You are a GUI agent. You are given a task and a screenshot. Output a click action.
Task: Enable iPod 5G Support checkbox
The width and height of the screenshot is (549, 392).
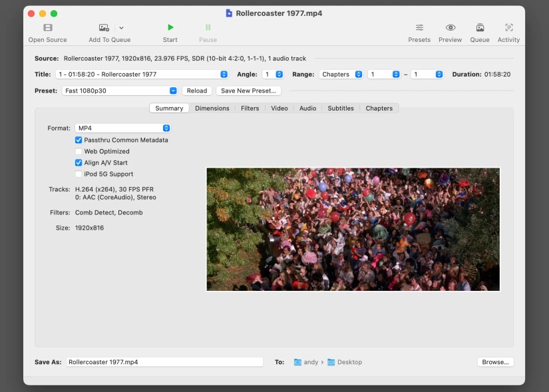pos(79,174)
